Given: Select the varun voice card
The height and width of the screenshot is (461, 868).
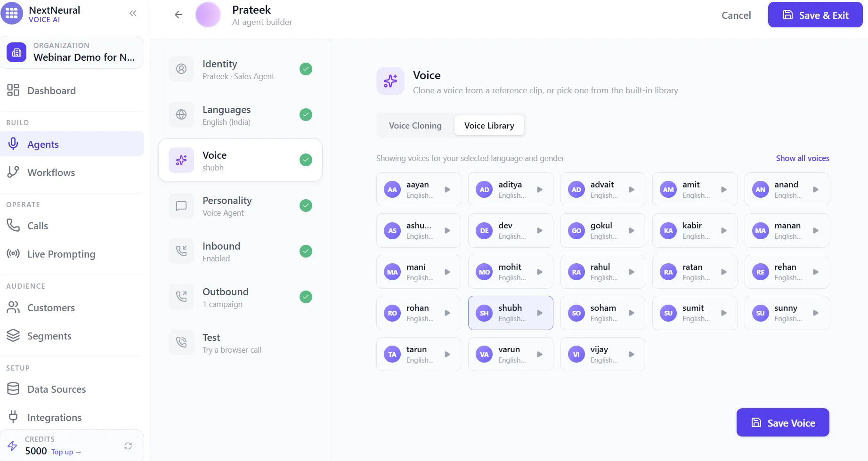Looking at the screenshot, I should point(511,354).
